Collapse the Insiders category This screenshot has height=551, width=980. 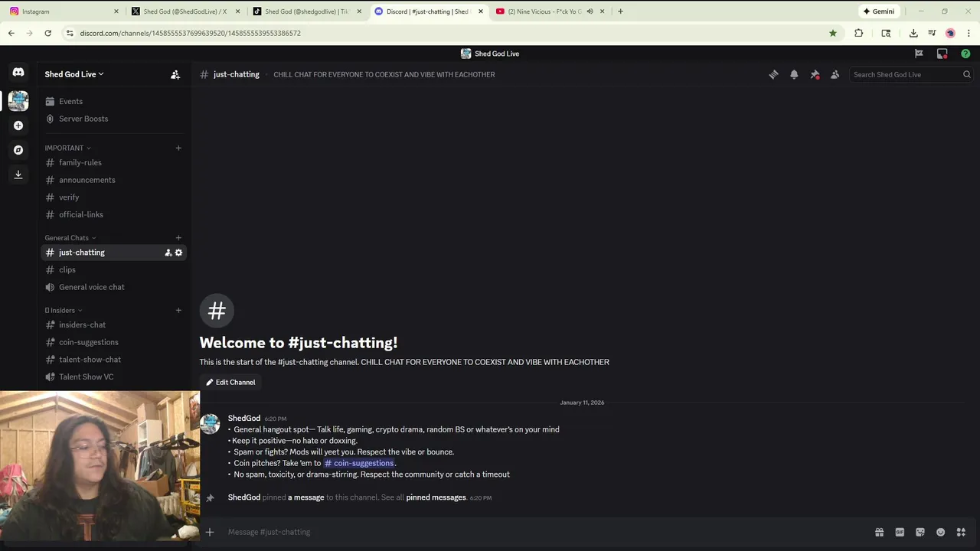coord(64,310)
